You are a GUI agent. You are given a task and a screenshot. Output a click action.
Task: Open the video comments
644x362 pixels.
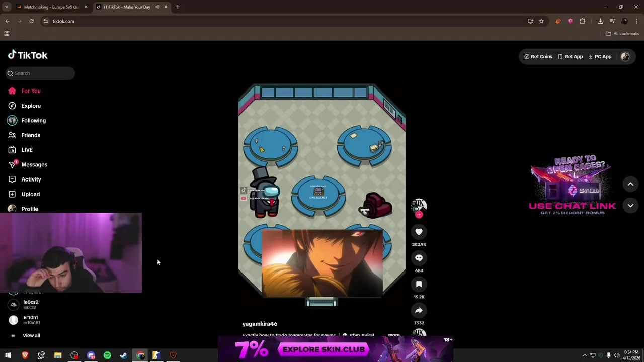tap(419, 258)
